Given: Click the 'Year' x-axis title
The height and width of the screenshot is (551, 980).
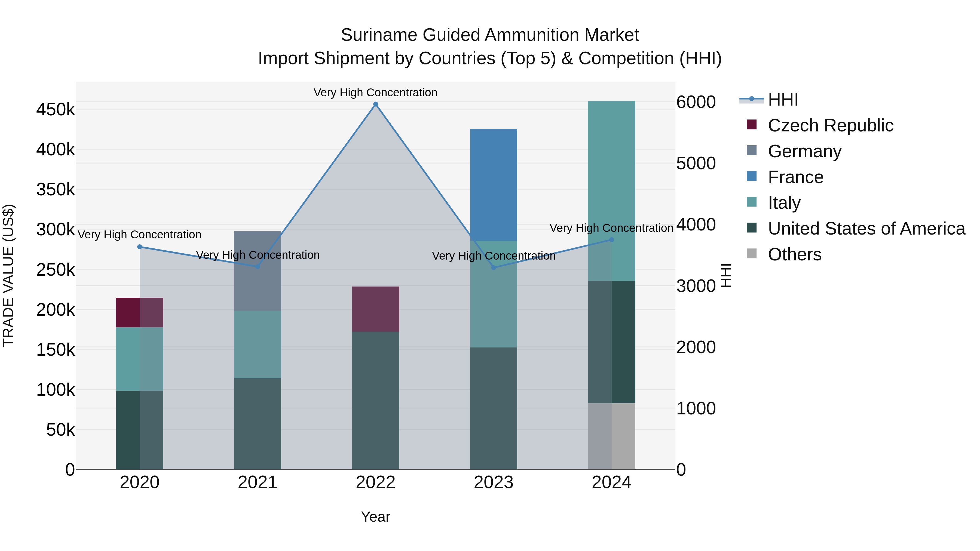Looking at the screenshot, I should point(375,517).
